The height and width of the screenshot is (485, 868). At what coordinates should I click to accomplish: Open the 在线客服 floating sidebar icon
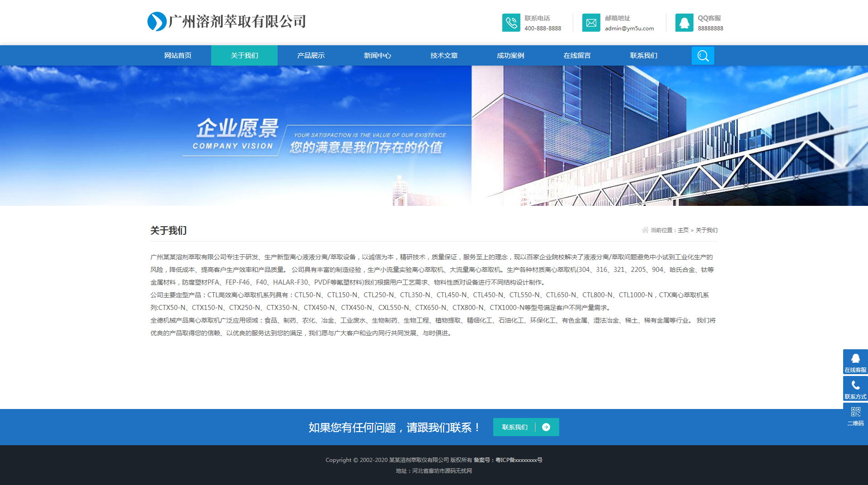point(855,362)
